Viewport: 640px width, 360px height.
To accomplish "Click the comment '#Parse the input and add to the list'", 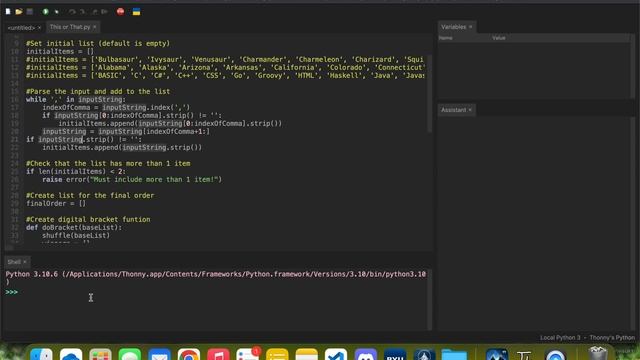I will [98, 91].
